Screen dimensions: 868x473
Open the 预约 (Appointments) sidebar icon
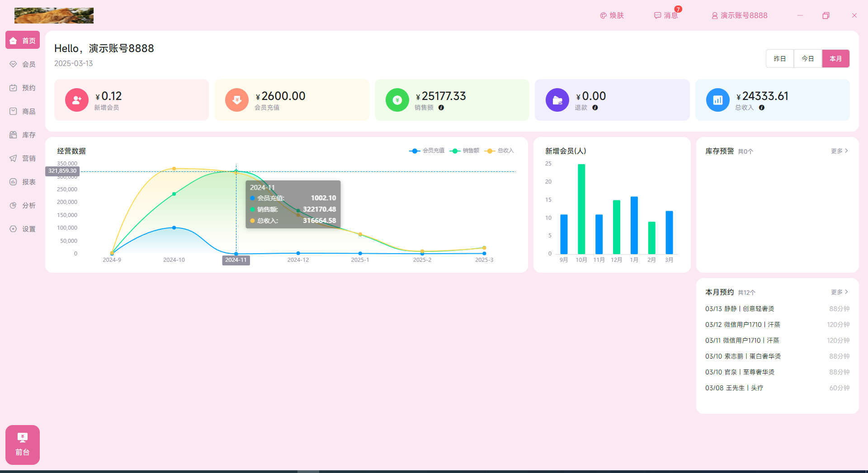13,88
